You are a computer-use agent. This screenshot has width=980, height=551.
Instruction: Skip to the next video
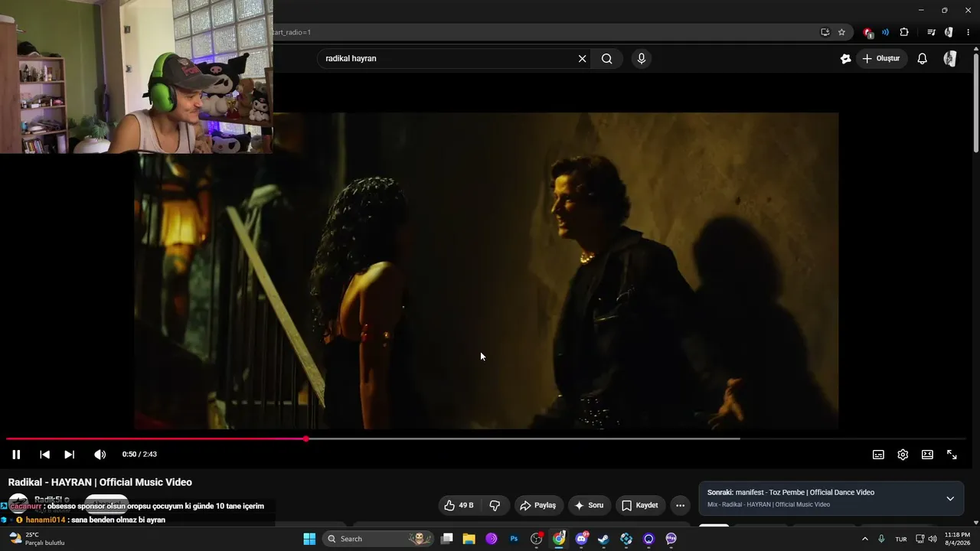70,455
